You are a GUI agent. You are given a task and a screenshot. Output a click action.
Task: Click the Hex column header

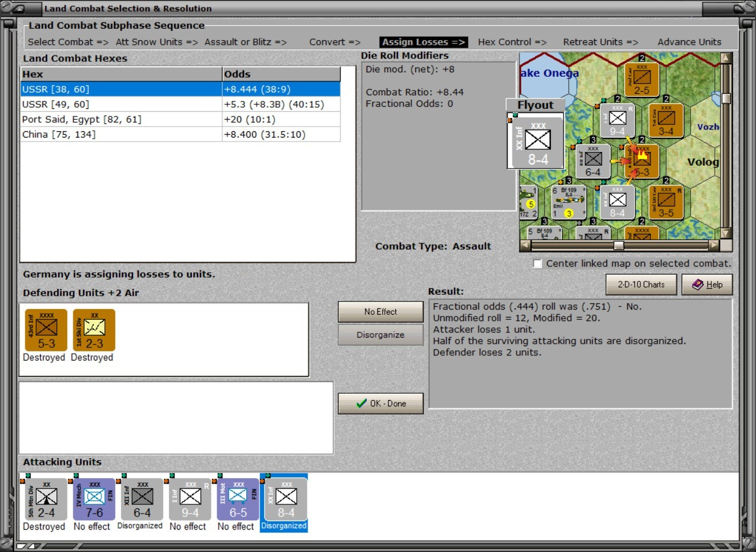[121, 74]
